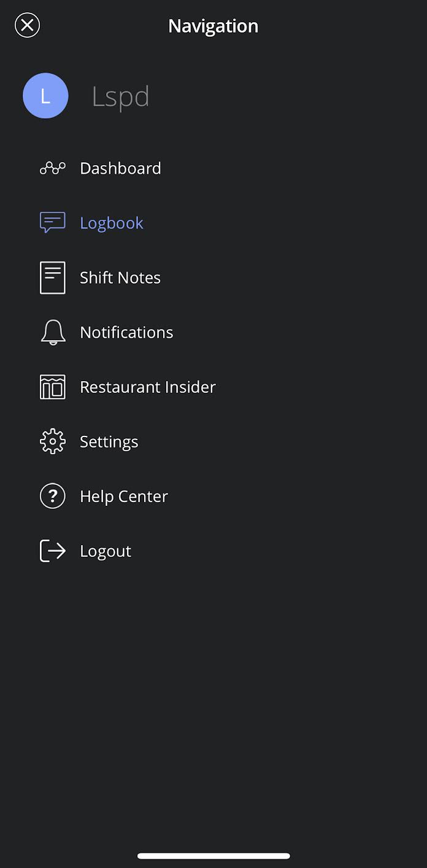Click the Lspd account name
This screenshot has height=868, width=427.
120,96
